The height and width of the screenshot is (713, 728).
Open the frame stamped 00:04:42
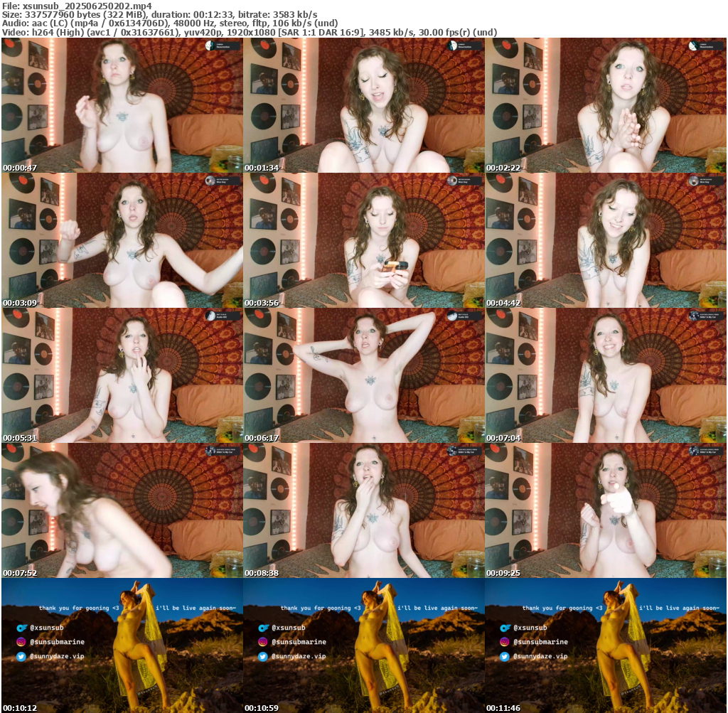tap(606, 240)
